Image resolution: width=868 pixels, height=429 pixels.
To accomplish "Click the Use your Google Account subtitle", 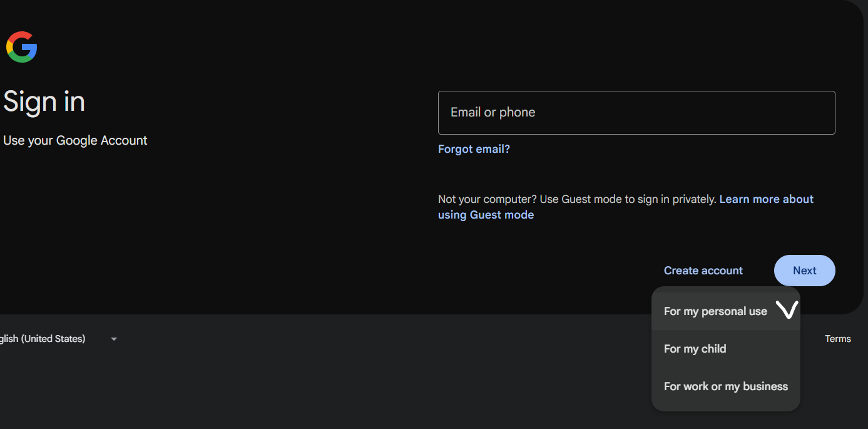I will (x=75, y=140).
